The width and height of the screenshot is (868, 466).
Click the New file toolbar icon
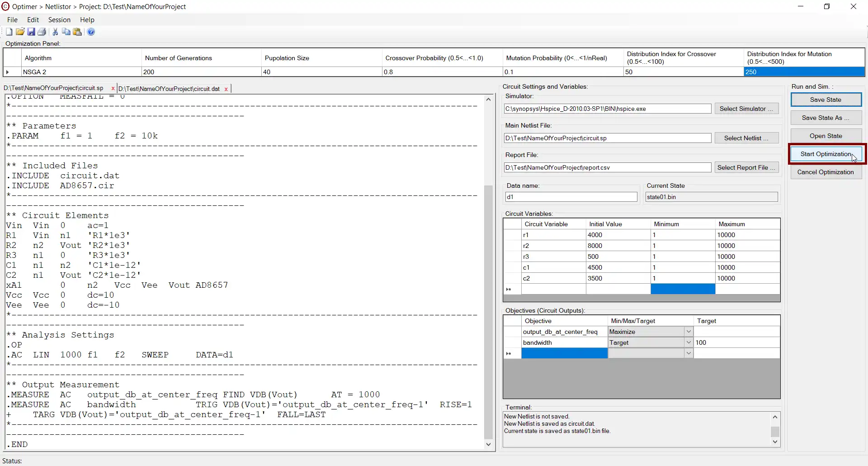[9, 32]
